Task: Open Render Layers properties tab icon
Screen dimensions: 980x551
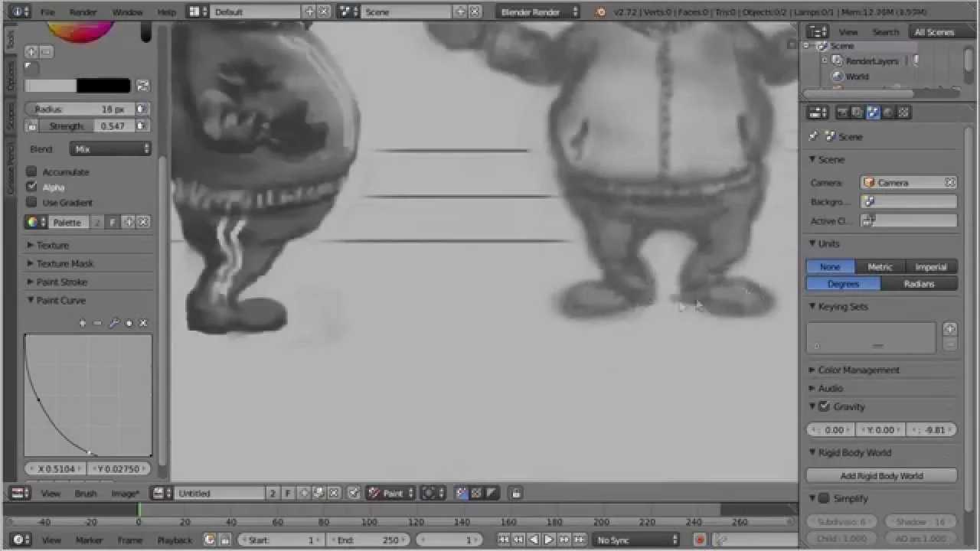Action: click(x=857, y=112)
